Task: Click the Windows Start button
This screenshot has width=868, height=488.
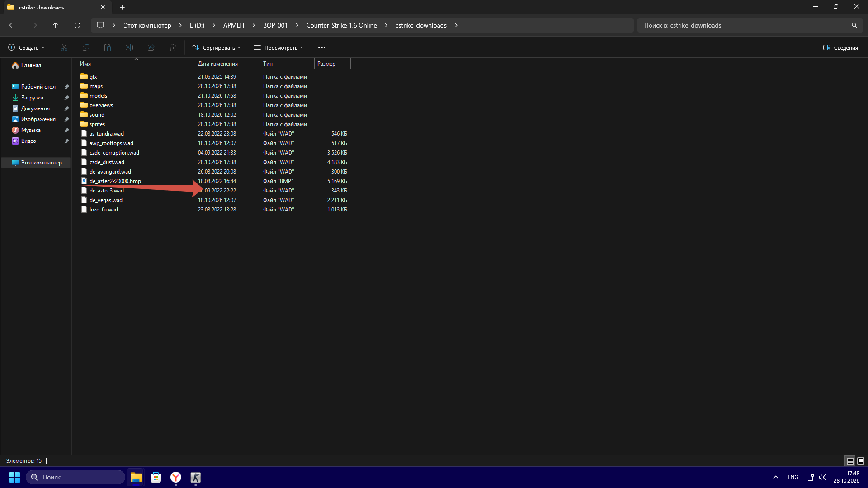Action: pos(15,477)
